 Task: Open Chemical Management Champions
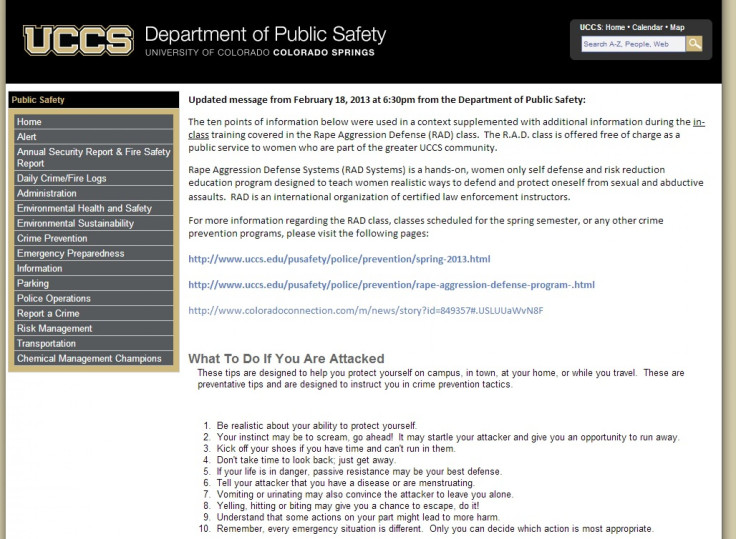93,359
